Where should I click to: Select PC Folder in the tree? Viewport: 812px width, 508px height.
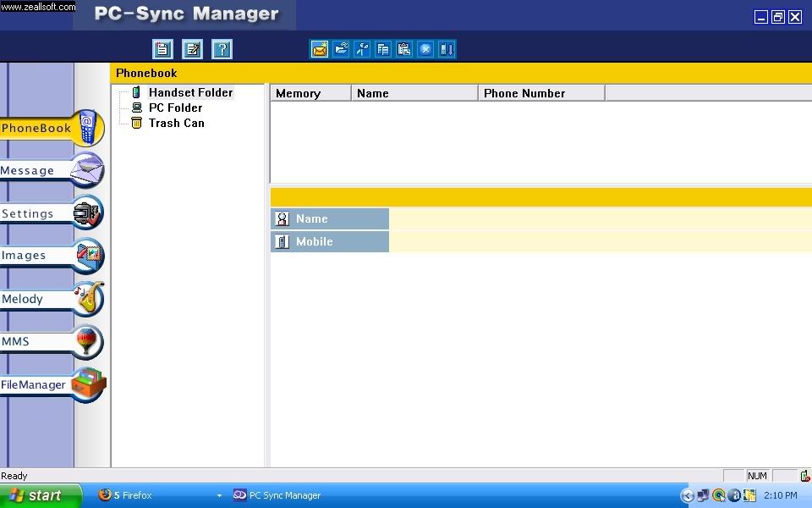[176, 108]
